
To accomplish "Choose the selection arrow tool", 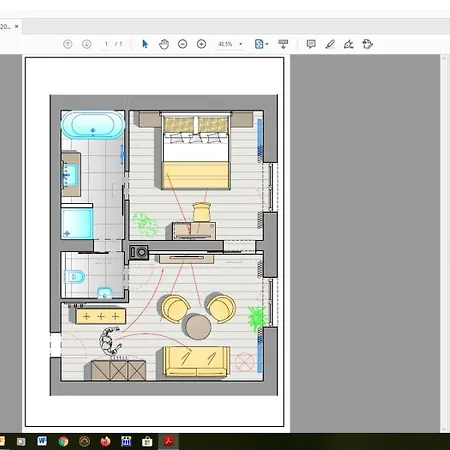I will click(145, 44).
